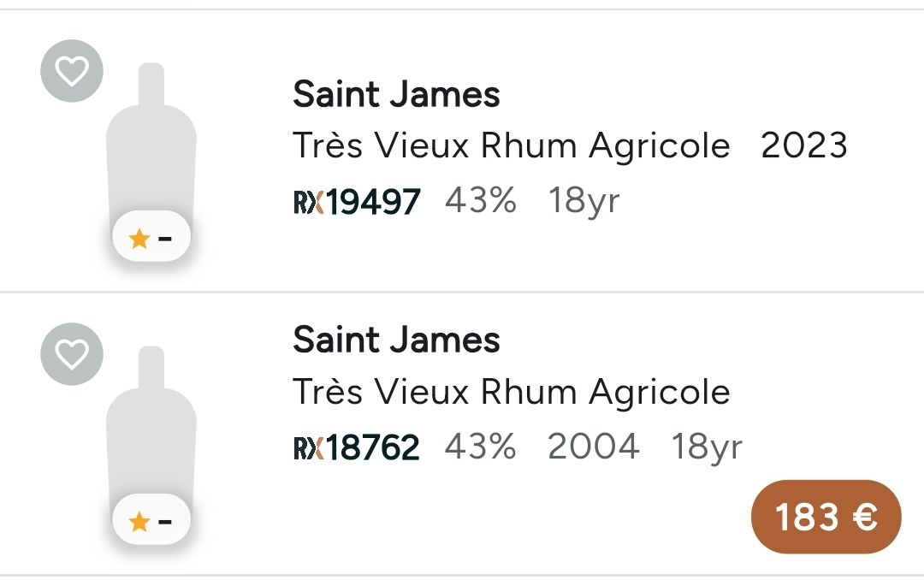This screenshot has height=580, width=924.
Task: Click the RX logo beside 18762
Action: (308, 447)
